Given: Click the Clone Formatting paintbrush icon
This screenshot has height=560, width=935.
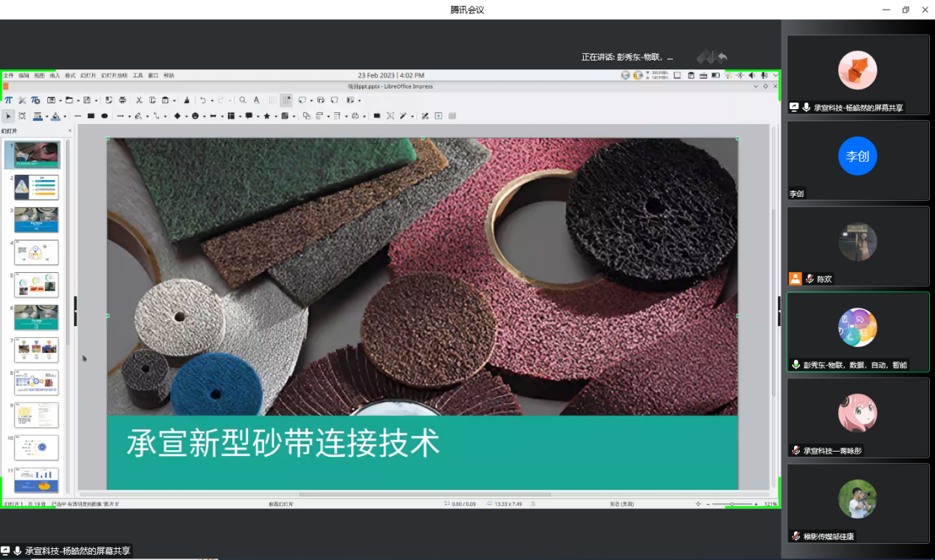Looking at the screenshot, I should tap(186, 100).
